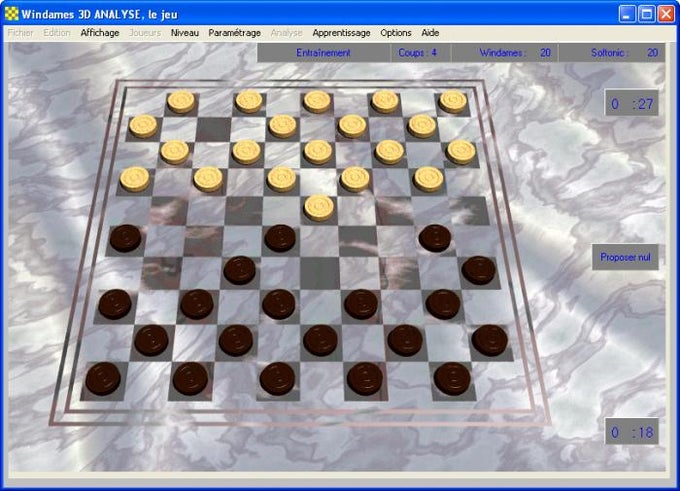
Task: Click the Windames checkerboard icon in title bar
Action: 12,14
